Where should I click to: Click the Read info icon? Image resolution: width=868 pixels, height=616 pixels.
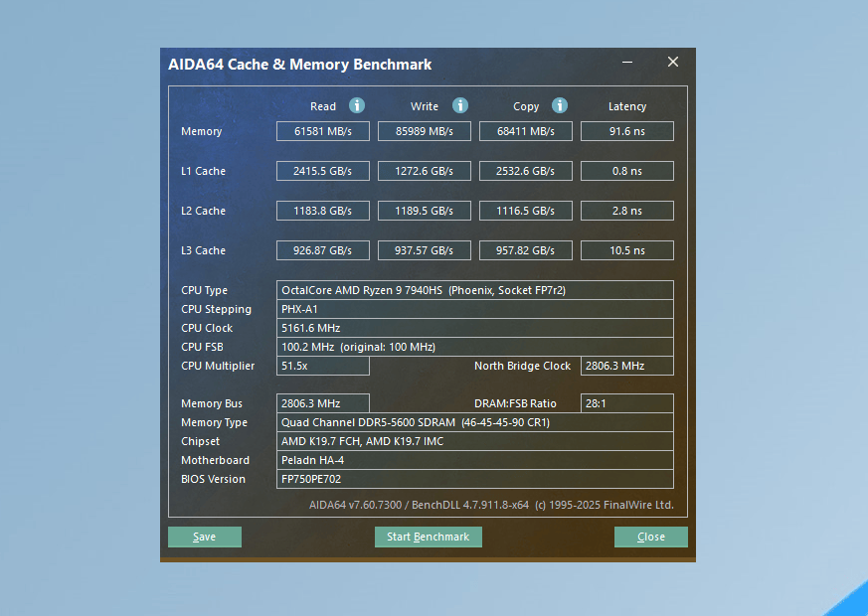pyautogui.click(x=357, y=105)
